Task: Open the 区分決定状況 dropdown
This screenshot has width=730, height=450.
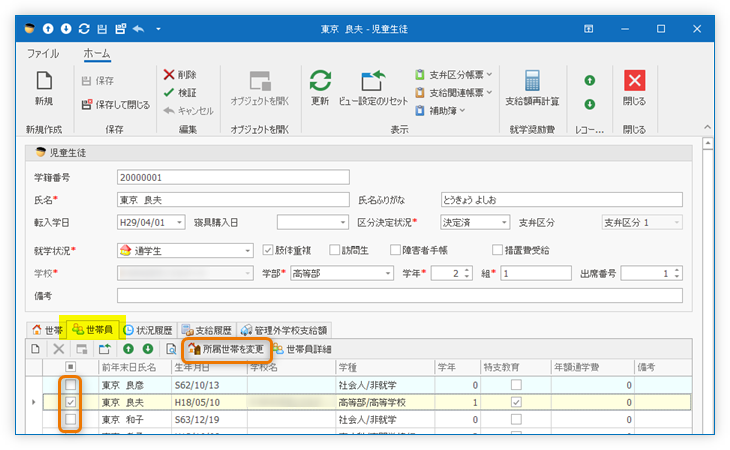Action: (x=504, y=222)
